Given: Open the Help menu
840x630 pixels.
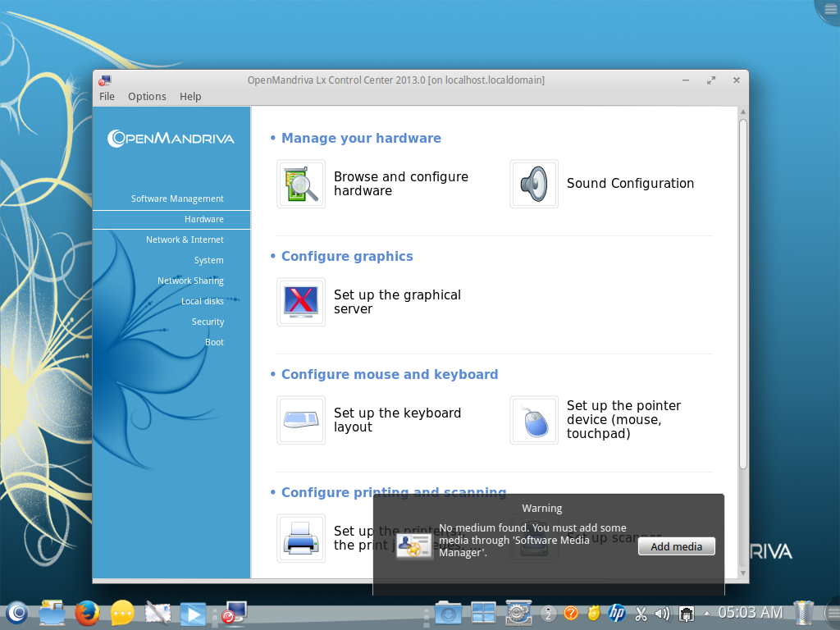Looking at the screenshot, I should coord(190,97).
